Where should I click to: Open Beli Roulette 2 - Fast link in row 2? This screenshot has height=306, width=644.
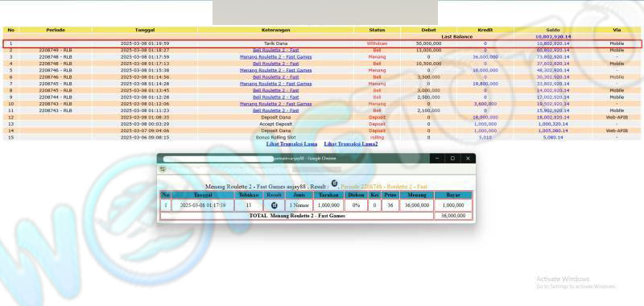click(x=275, y=50)
